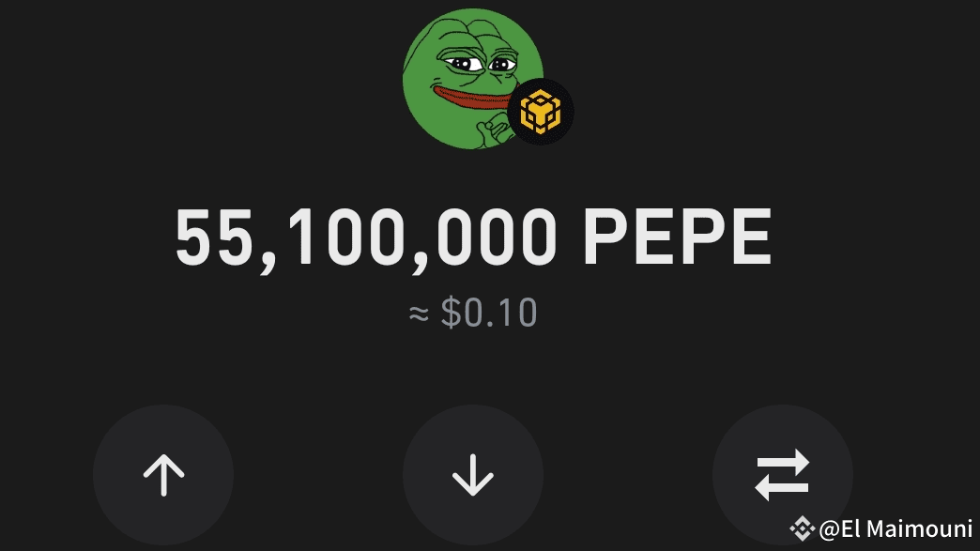980x551 pixels.
Task: Click the ≈ $0.10 fiat value
Action: tap(473, 313)
